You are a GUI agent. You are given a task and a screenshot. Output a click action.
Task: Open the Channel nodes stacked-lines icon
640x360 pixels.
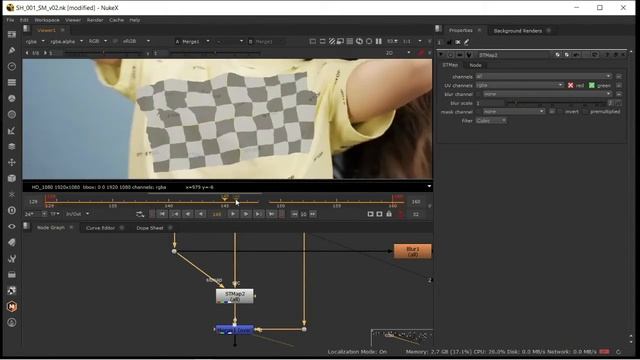pyautogui.click(x=12, y=82)
